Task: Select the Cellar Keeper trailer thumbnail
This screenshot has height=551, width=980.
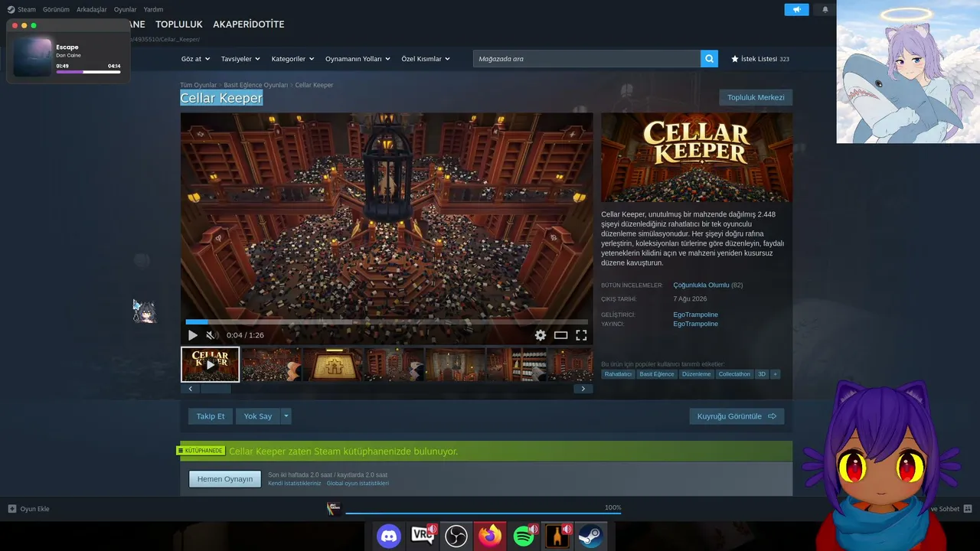Action: tap(211, 364)
